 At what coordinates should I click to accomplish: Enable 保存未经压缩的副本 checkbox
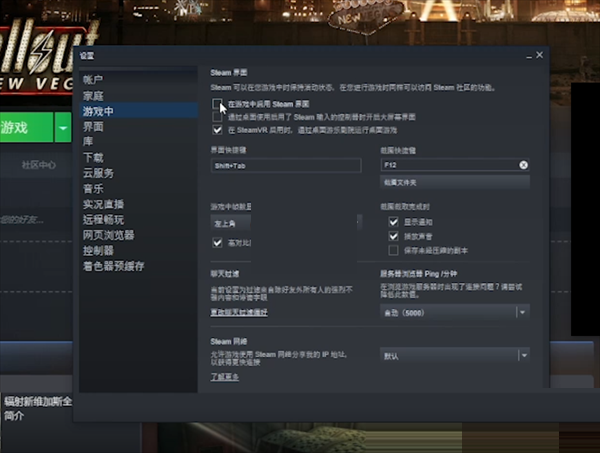pyautogui.click(x=394, y=248)
